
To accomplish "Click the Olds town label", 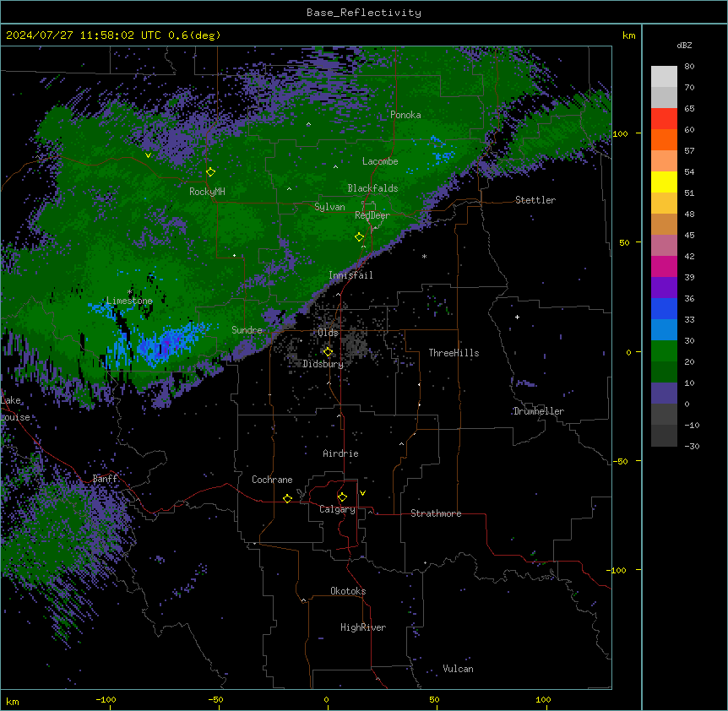I will (x=328, y=333).
